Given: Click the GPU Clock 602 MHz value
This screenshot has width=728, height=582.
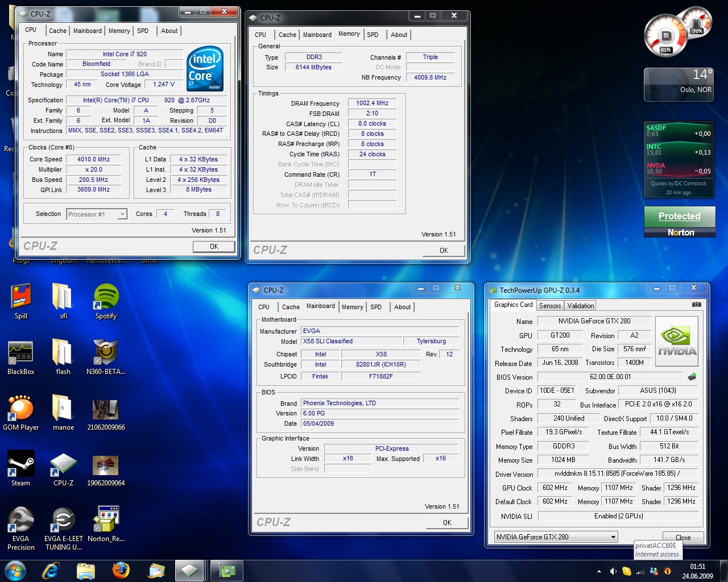Looking at the screenshot, I should tap(555, 488).
